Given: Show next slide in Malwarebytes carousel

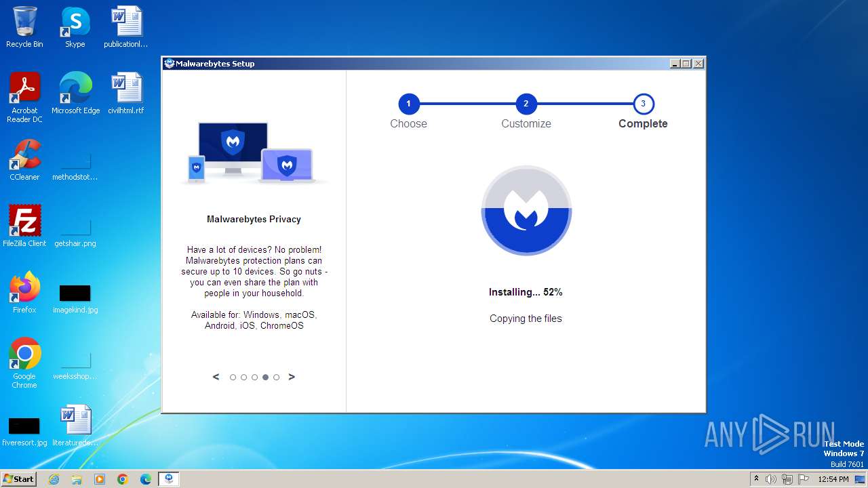Looking at the screenshot, I should click(x=292, y=377).
